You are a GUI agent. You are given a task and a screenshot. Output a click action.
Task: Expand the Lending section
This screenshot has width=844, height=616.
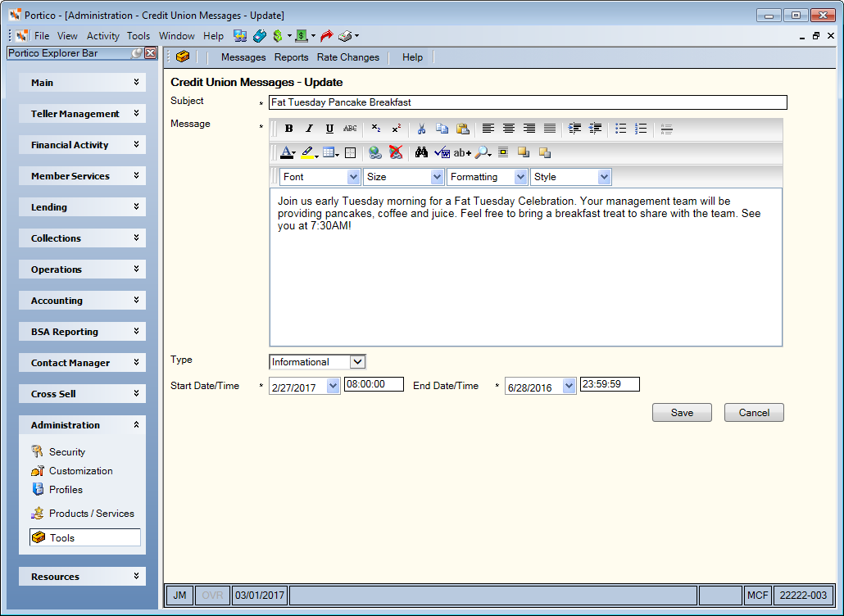pos(83,207)
